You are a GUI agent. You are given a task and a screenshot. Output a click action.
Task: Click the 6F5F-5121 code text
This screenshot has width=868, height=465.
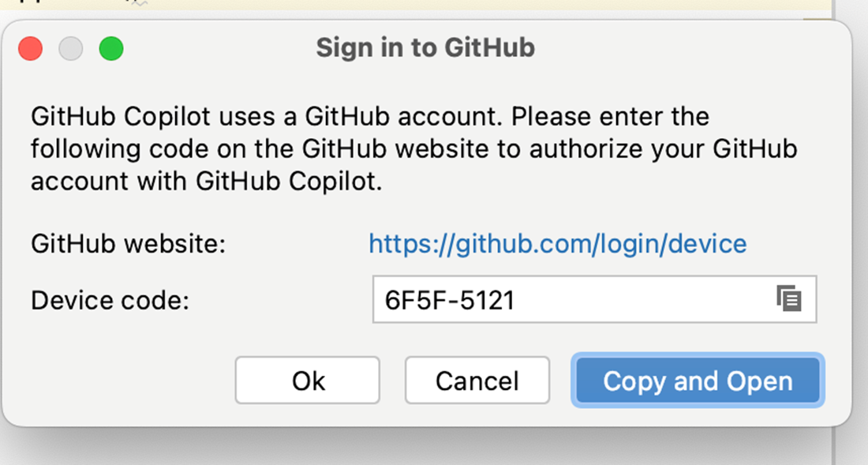click(x=450, y=300)
